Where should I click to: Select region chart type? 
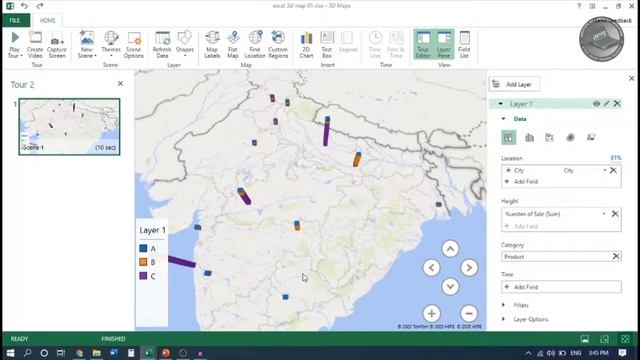[x=591, y=138]
